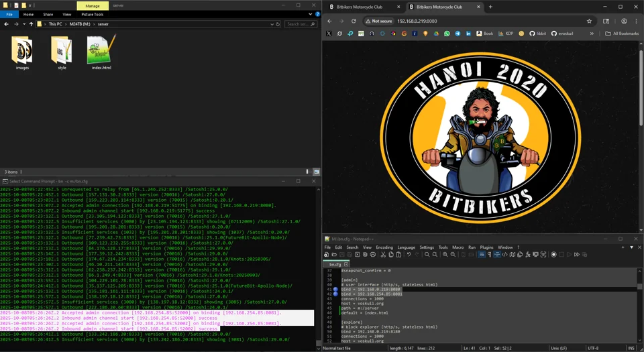
Task: Open a new browser tab
Action: tap(490, 7)
